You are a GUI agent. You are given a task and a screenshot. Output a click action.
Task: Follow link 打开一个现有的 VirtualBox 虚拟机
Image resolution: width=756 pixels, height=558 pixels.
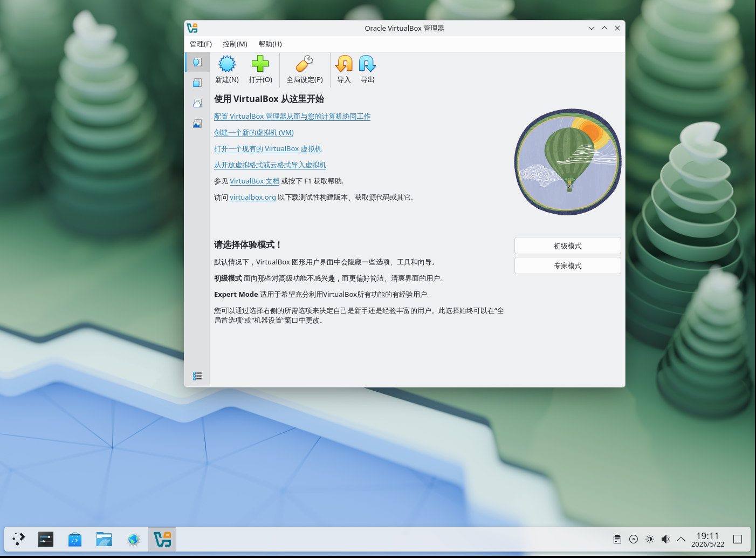coord(267,149)
